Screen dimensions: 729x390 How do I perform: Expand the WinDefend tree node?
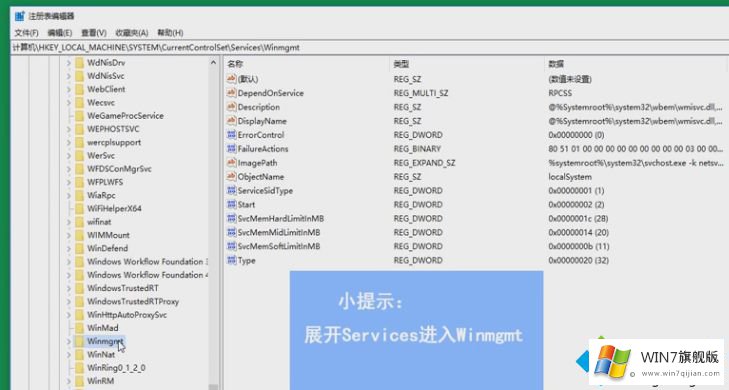click(68, 249)
